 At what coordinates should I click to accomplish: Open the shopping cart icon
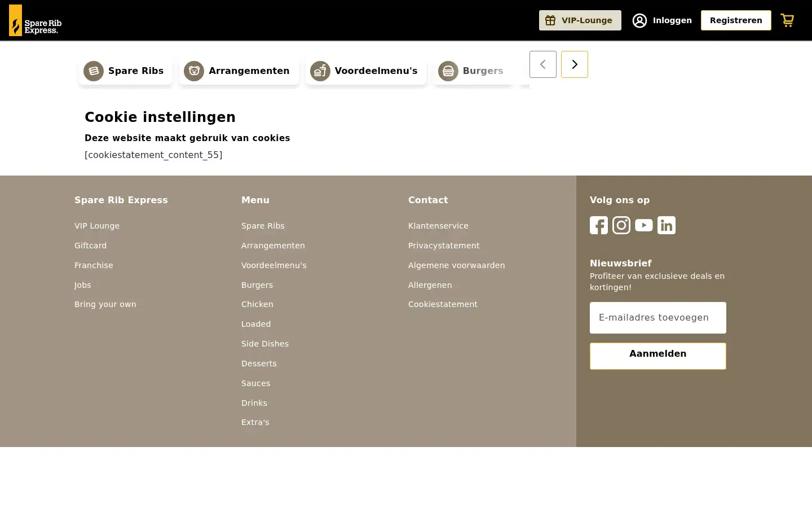coord(787,20)
